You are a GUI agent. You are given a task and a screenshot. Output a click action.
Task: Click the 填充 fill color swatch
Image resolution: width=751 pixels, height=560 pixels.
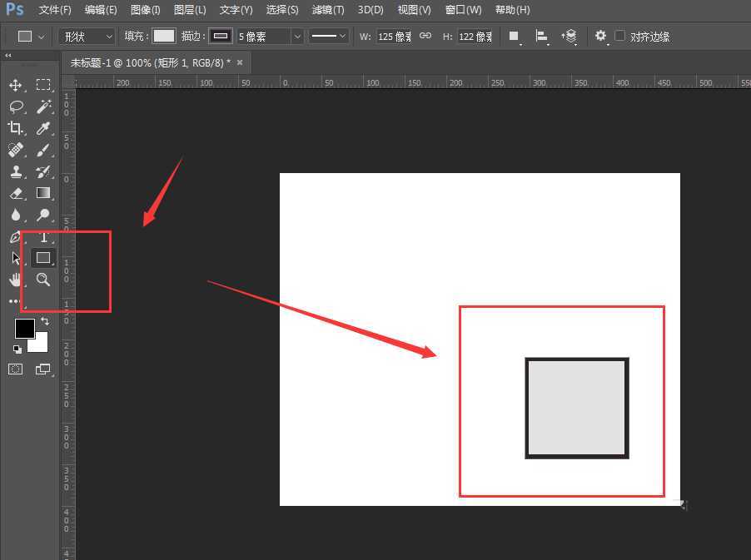164,37
